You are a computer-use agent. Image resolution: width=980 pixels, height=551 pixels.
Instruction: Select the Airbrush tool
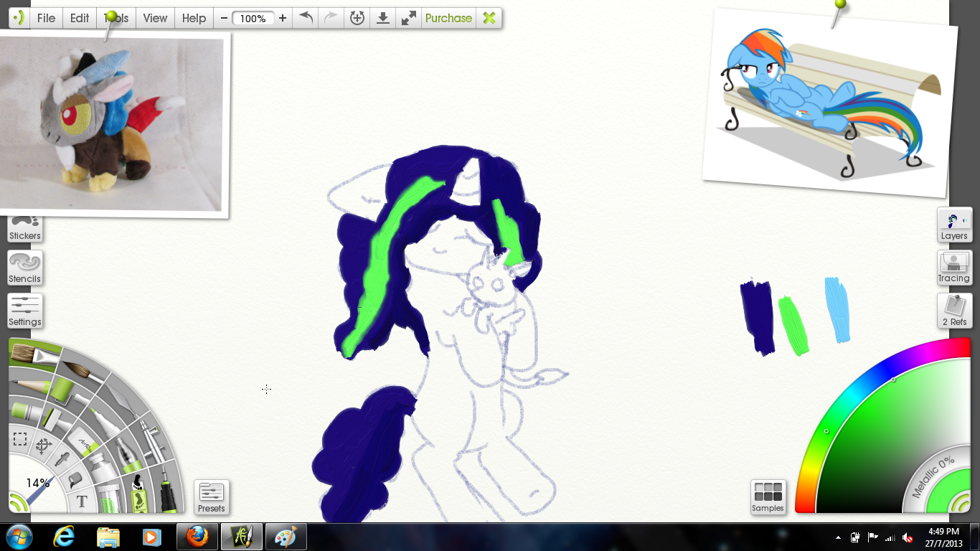(153, 442)
